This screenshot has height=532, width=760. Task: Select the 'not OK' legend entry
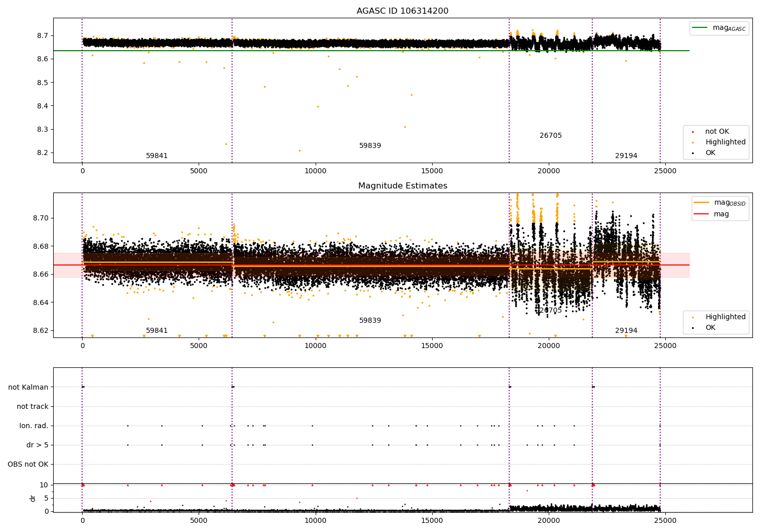717,132
